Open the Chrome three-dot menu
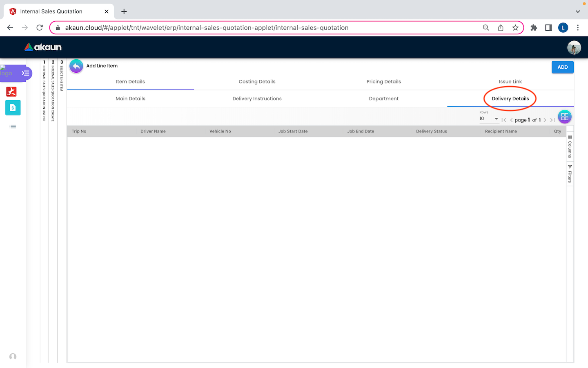 [578, 28]
